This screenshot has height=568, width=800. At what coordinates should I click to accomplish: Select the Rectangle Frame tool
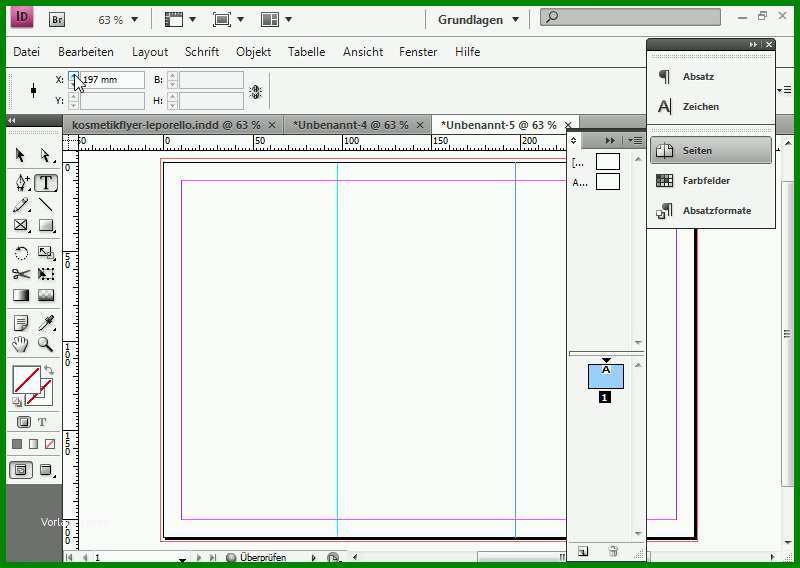coord(21,226)
